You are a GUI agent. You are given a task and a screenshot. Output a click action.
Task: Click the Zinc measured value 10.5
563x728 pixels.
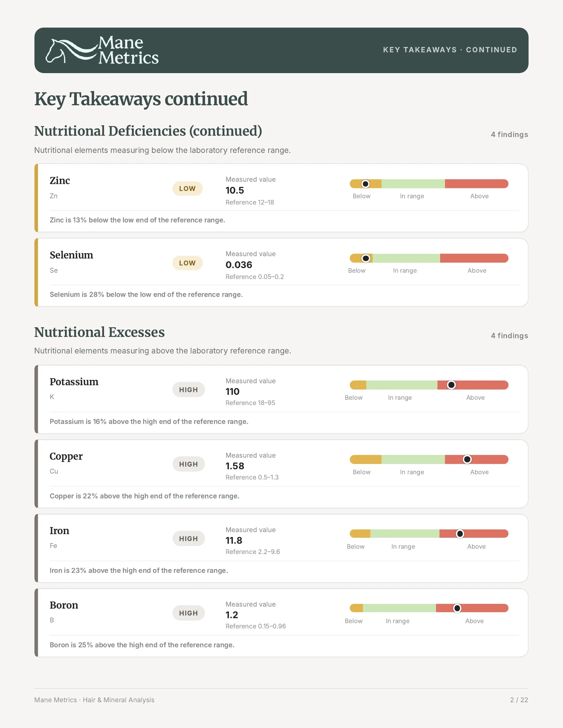coord(235,190)
